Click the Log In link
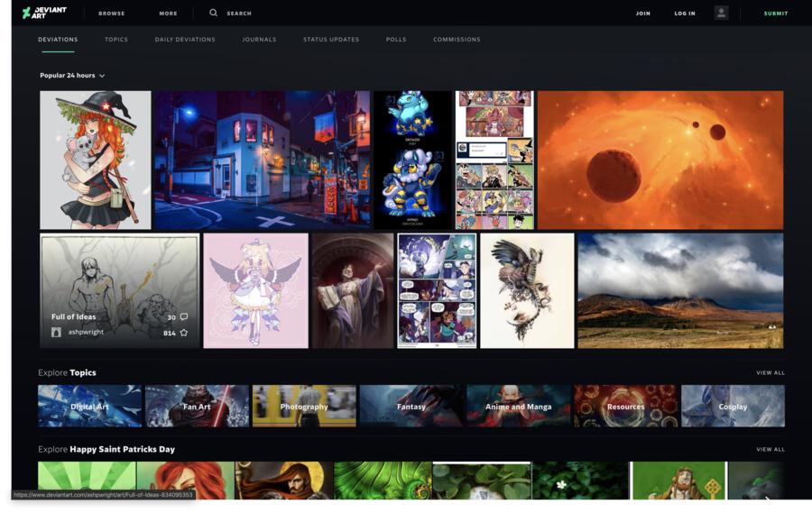 (x=685, y=14)
